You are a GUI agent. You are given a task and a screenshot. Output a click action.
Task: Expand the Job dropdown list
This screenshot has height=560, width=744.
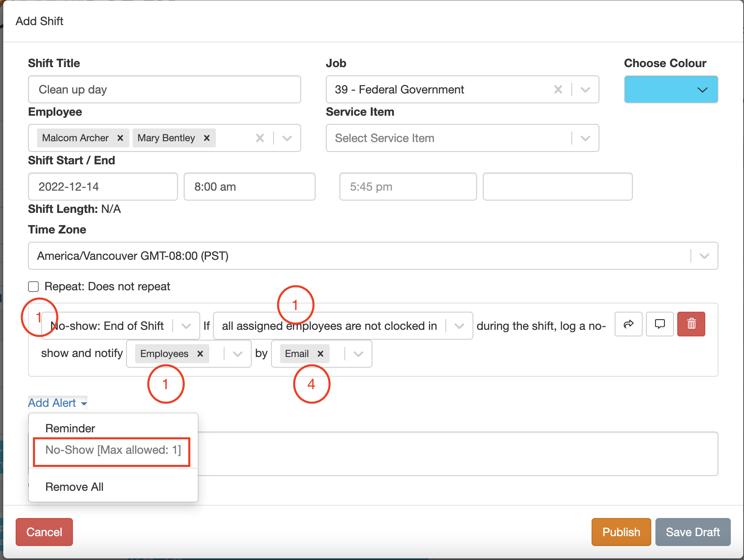click(585, 89)
